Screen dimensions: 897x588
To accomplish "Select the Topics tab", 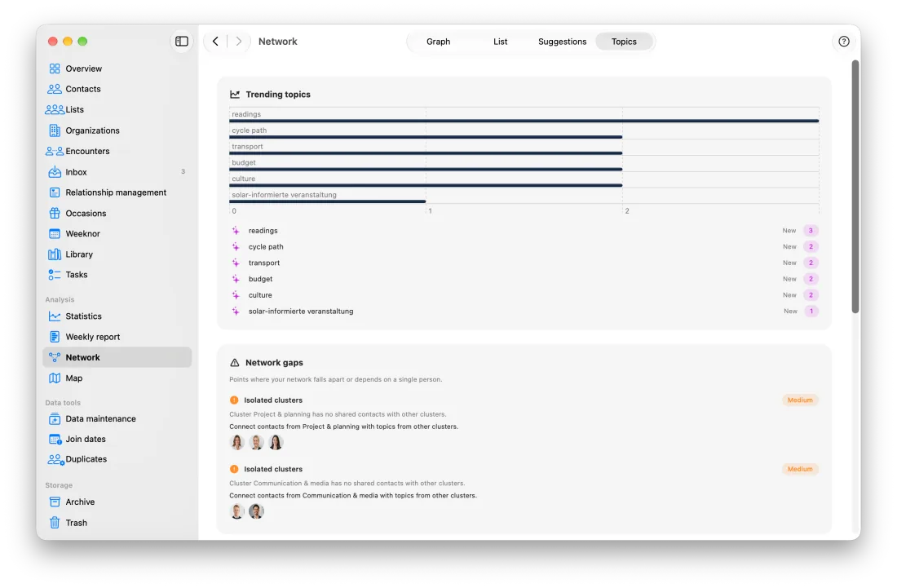I will coord(624,42).
